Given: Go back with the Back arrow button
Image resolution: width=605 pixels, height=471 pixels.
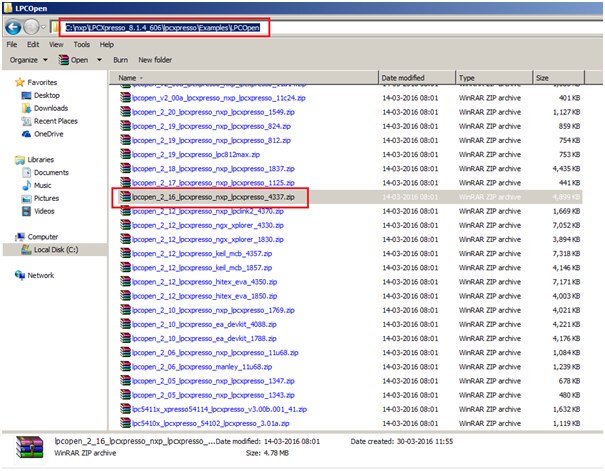Looking at the screenshot, I should (x=13, y=27).
